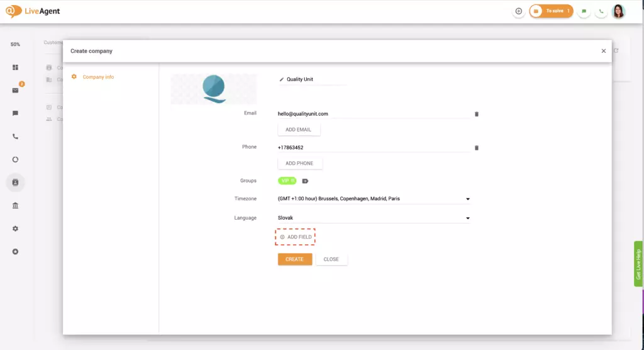The width and height of the screenshot is (644, 350).
Task: Open the Chats icon in sidebar
Action: pyautogui.click(x=15, y=113)
